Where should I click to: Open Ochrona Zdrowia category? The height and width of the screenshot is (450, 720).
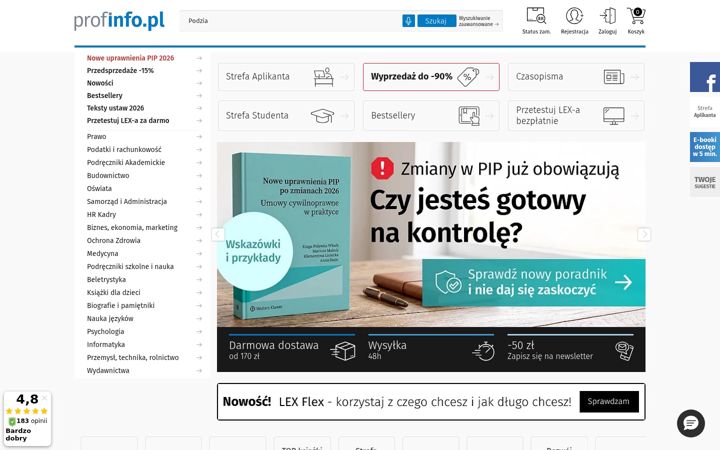tap(113, 241)
